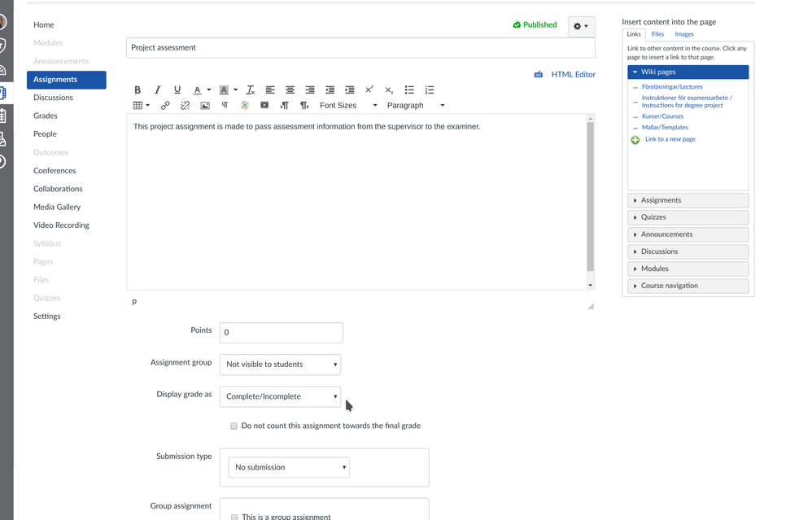The image size is (812, 520).
Task: Expand the Assignments section in sidebar
Action: 688,200
